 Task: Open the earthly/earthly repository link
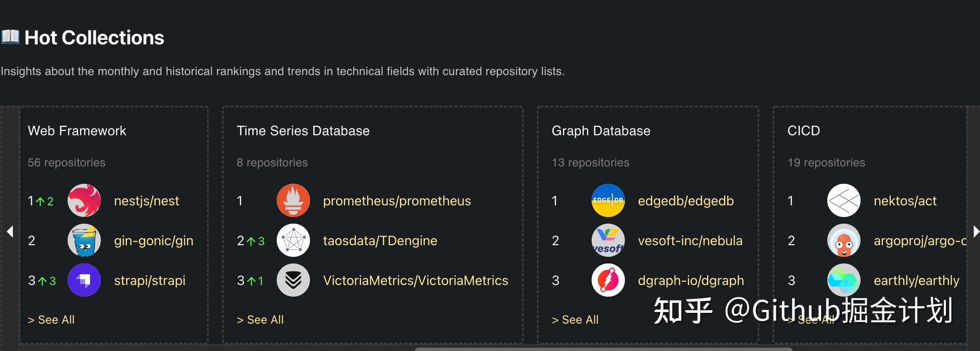(917, 280)
